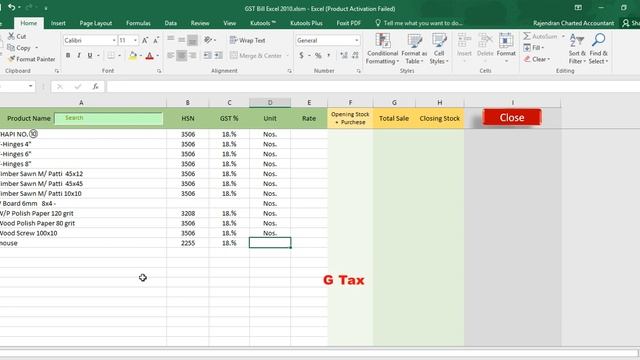
Task: Click the Cut scissors icon
Action: point(11,36)
